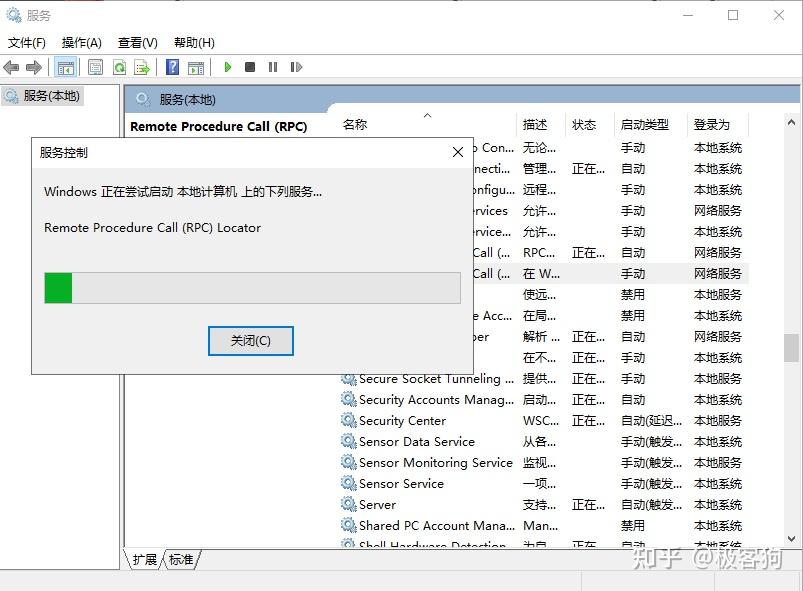Viewport: 803px width, 591px height.
Task: Open Help via the question mark icon
Action: [x=173, y=67]
